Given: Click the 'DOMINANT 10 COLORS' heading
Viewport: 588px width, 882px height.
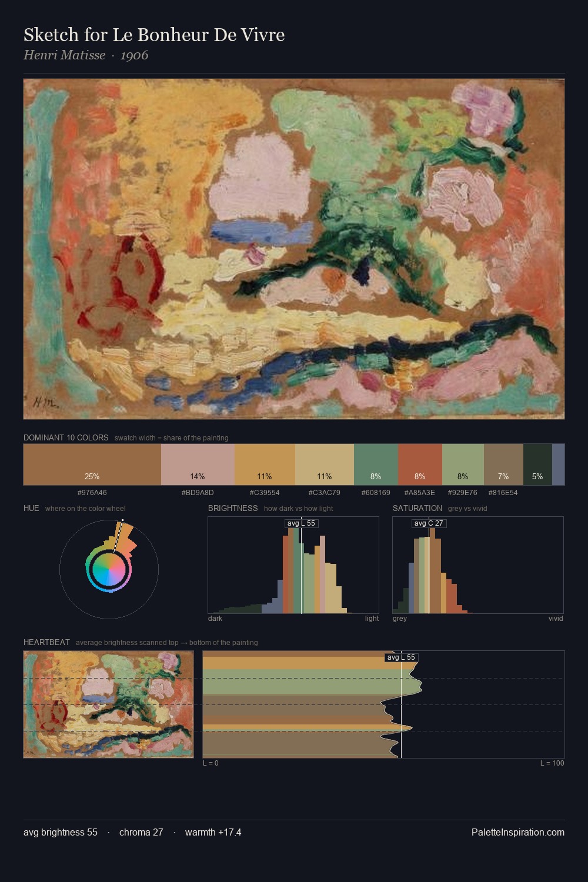Looking at the screenshot, I should [66, 437].
